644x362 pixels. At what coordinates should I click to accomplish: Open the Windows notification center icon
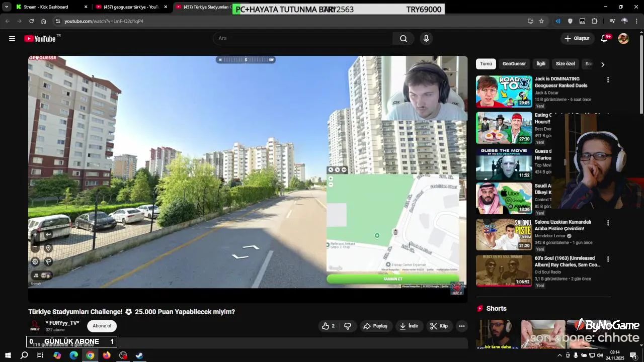click(x=633, y=355)
